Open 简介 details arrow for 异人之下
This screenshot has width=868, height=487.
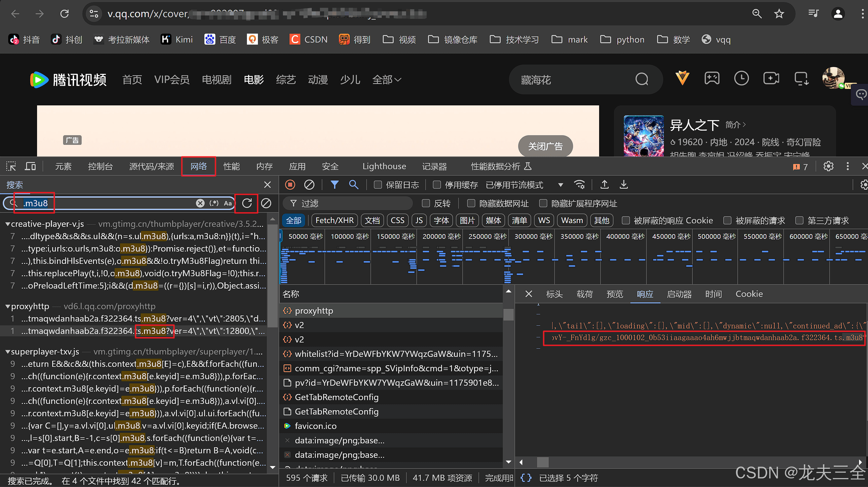pyautogui.click(x=736, y=125)
